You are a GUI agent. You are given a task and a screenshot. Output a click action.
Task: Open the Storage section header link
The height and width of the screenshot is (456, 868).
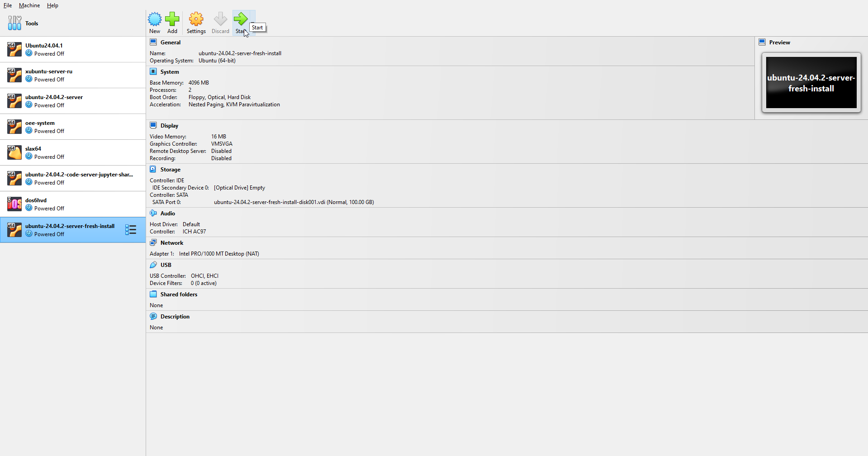[x=170, y=170]
